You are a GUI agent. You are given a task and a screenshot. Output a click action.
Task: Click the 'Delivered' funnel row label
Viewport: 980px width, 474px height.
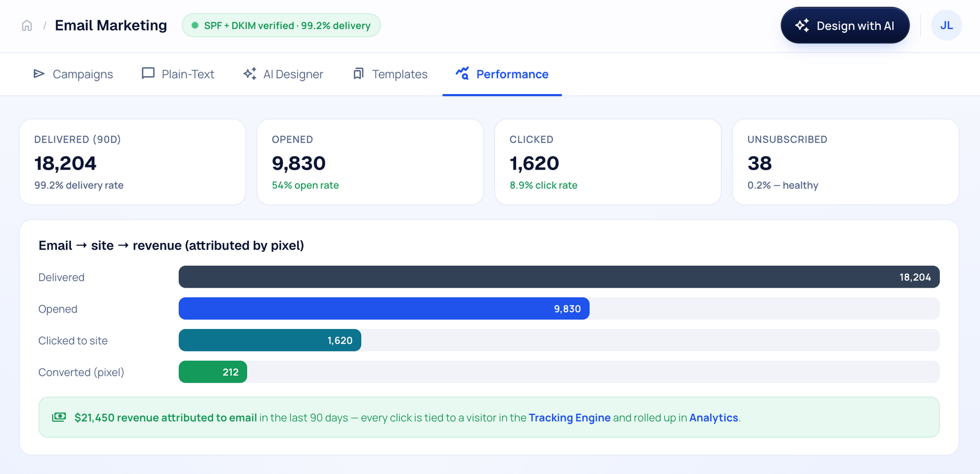[61, 277]
